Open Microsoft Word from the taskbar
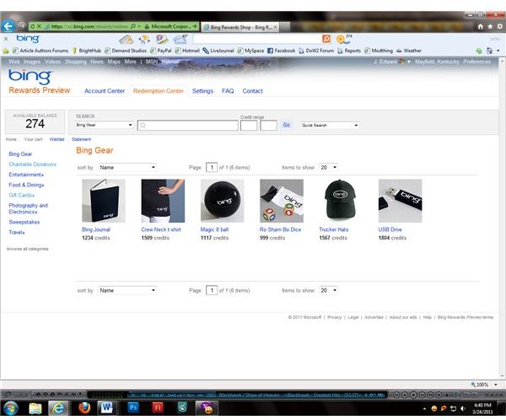The image size is (506, 420). coord(106,408)
